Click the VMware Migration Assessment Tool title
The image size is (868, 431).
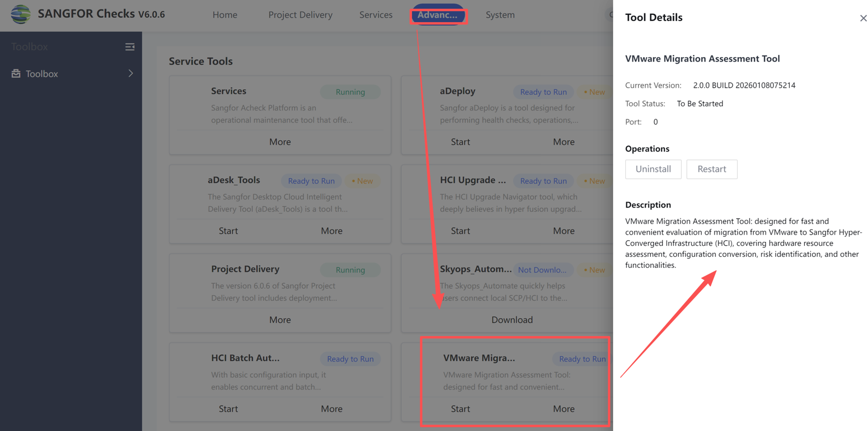pos(702,59)
